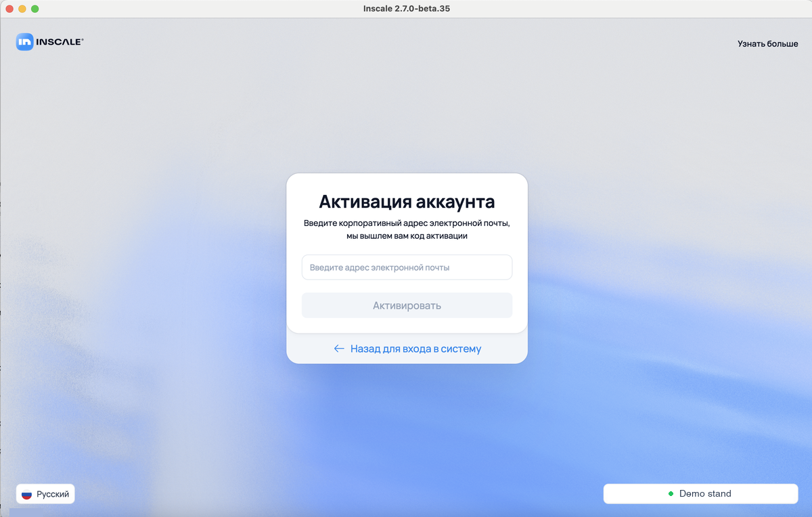Click the 'Введите корпоративный адрес' instruction text

(x=407, y=229)
